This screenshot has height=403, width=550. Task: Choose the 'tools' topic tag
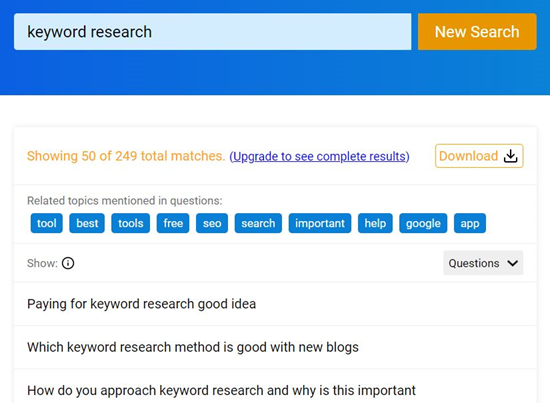[x=130, y=223]
